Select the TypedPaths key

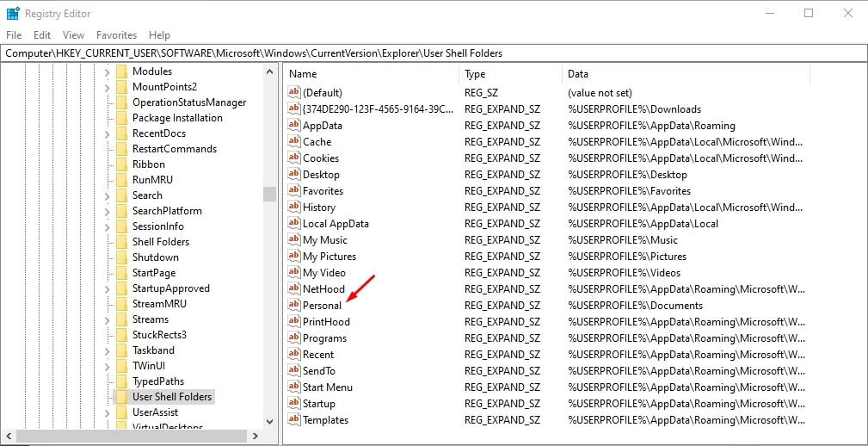click(x=158, y=381)
